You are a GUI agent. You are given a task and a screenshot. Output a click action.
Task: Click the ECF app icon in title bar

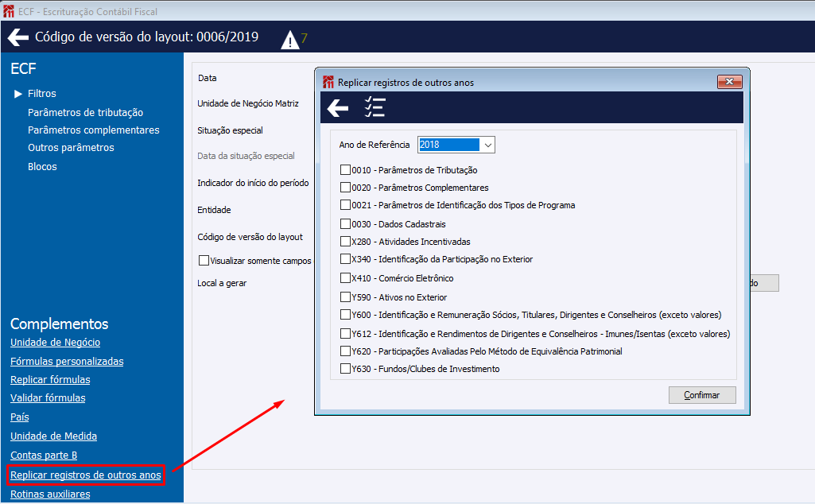point(9,11)
